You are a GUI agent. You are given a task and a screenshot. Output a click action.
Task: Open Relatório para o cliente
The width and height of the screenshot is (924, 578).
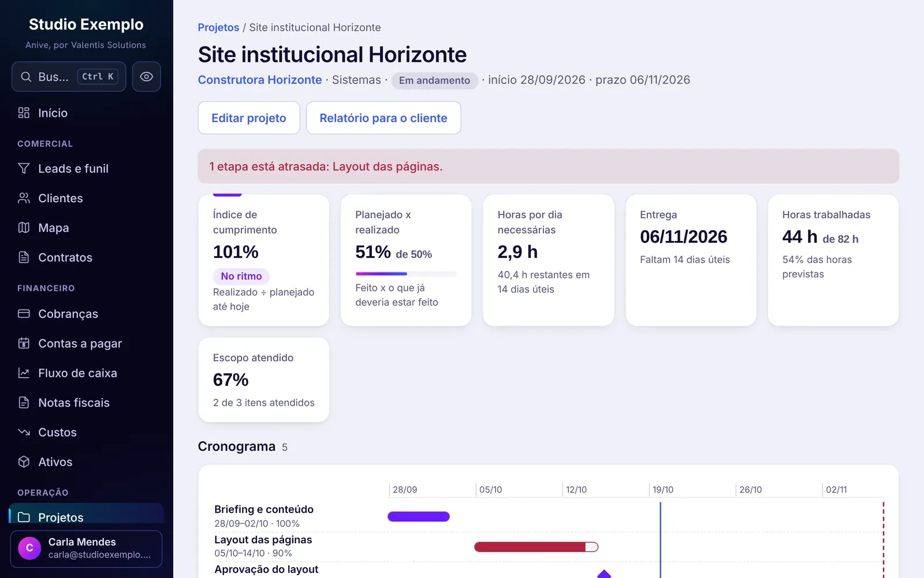(383, 118)
